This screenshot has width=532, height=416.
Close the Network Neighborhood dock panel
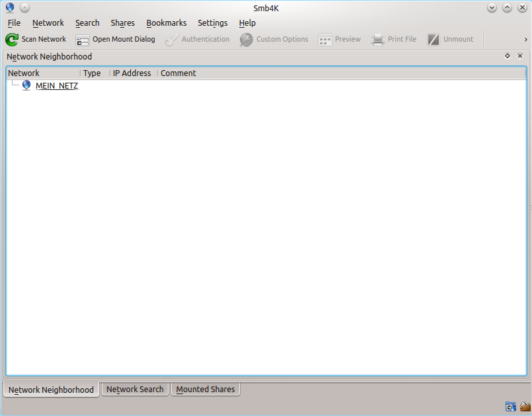point(520,56)
